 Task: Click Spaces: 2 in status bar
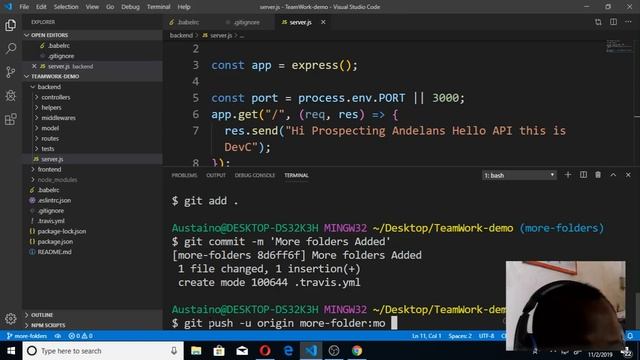click(460, 336)
